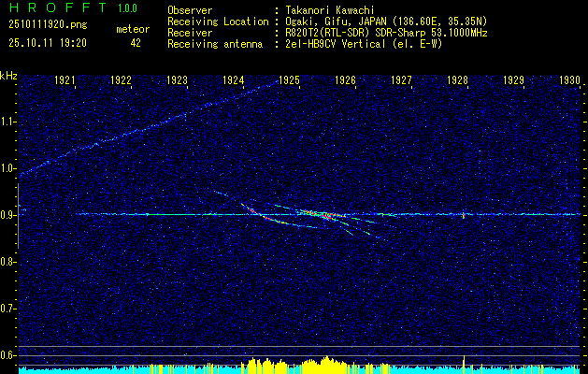Click the Observer label
This screenshot has height=374, width=588.
pos(190,10)
